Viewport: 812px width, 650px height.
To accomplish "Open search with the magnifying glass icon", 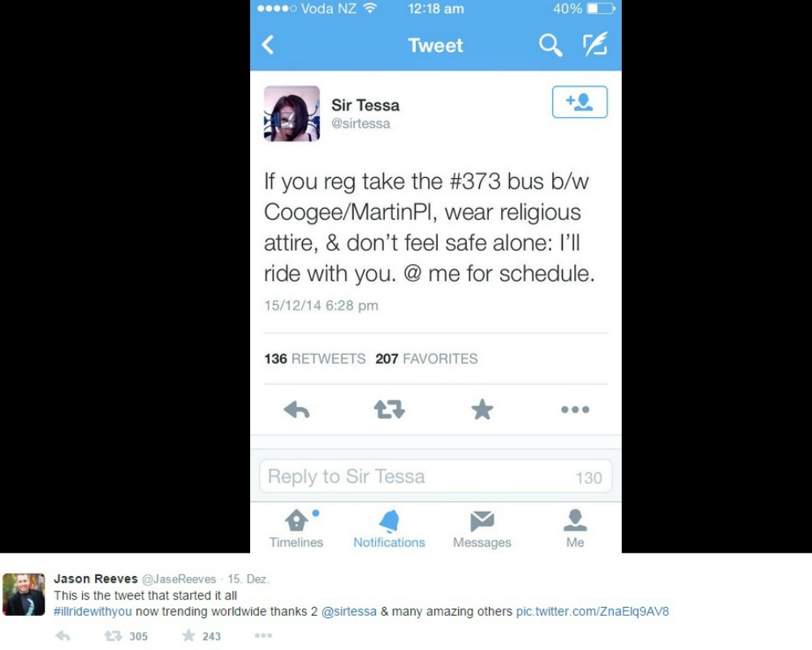I will coord(550,45).
